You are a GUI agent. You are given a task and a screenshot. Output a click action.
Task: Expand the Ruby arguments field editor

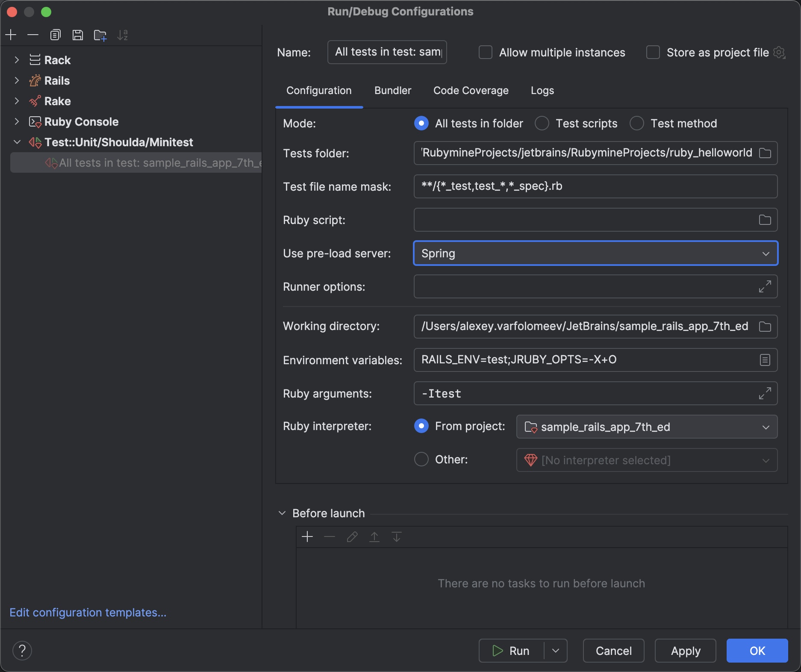[x=765, y=393]
